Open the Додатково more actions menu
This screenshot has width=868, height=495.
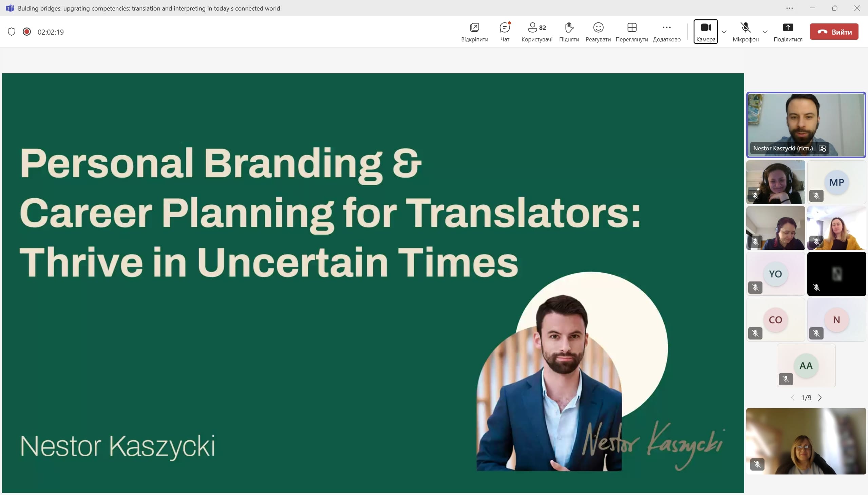(666, 32)
